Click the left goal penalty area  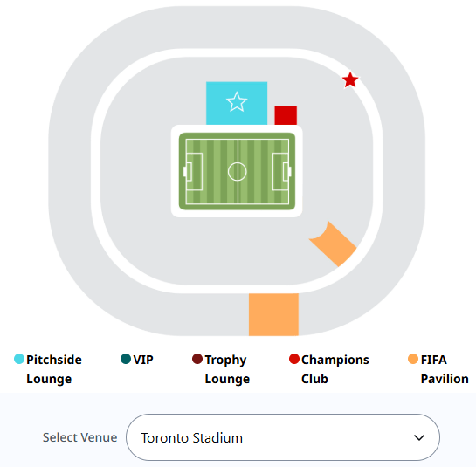194,172
